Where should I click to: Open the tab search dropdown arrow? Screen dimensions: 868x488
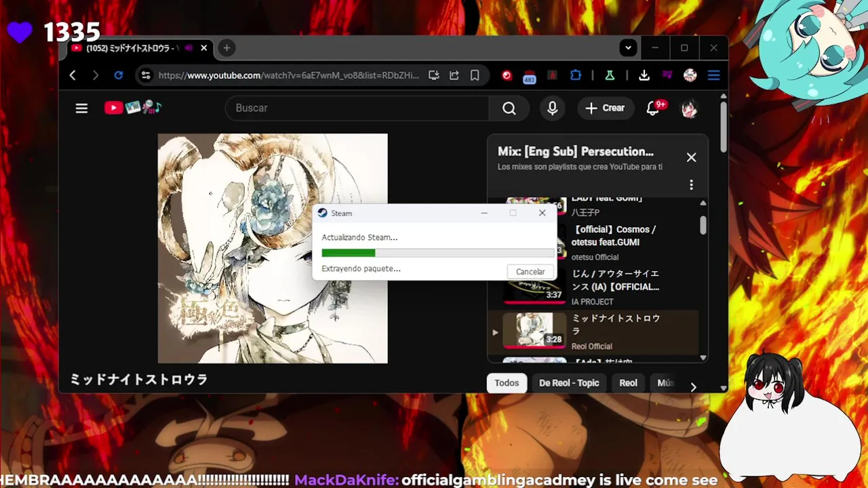pos(628,48)
